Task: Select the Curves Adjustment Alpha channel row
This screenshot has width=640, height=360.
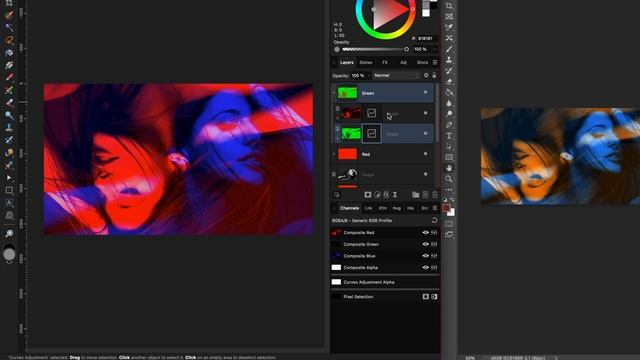Action: [x=385, y=282]
